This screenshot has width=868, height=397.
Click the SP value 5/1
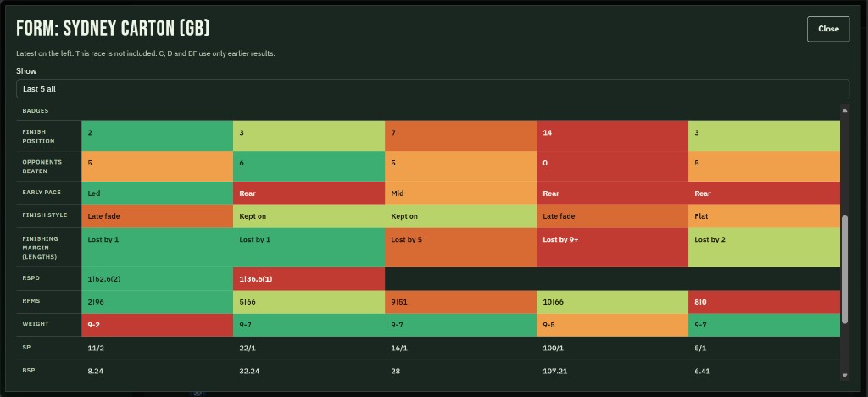pos(701,348)
